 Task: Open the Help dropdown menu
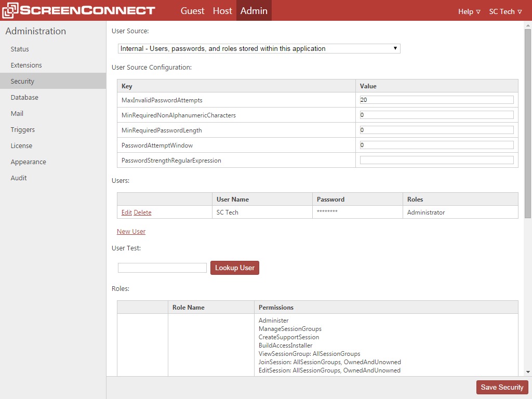click(466, 11)
